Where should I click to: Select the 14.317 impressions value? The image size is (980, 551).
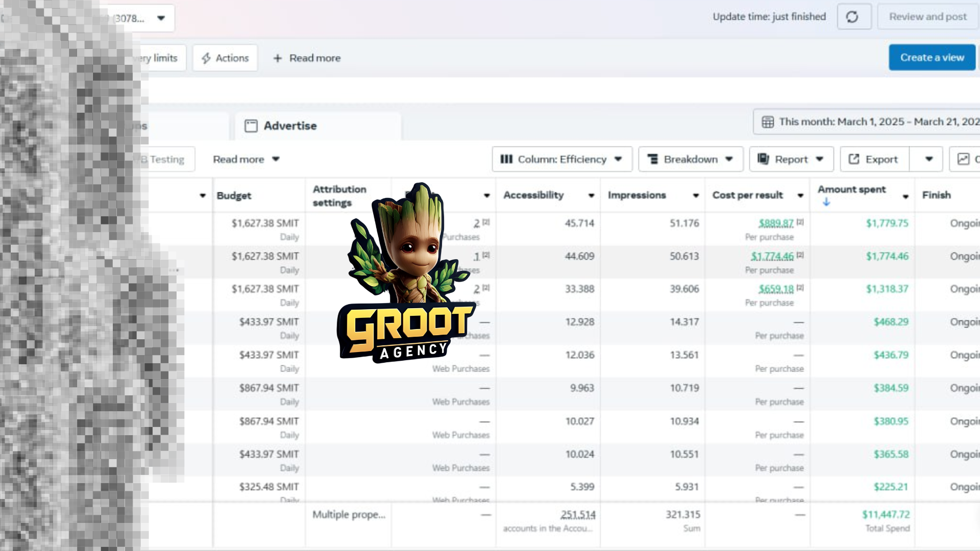pos(684,322)
